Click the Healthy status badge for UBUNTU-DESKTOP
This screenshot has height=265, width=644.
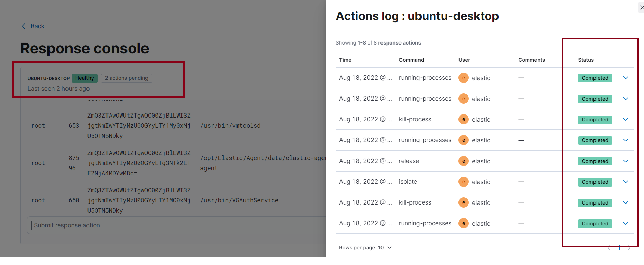tap(84, 78)
